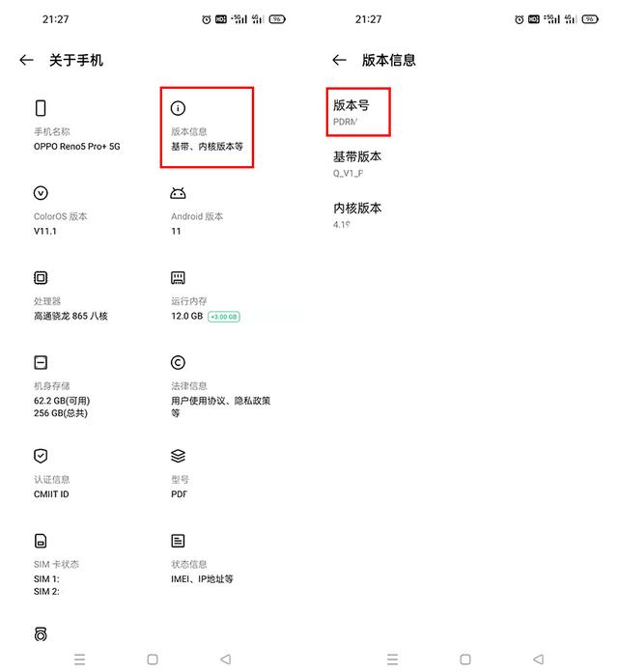Image resolution: width=618 pixels, height=672 pixels.
Task: Tap the 基带版本 entry
Action: [x=357, y=163]
